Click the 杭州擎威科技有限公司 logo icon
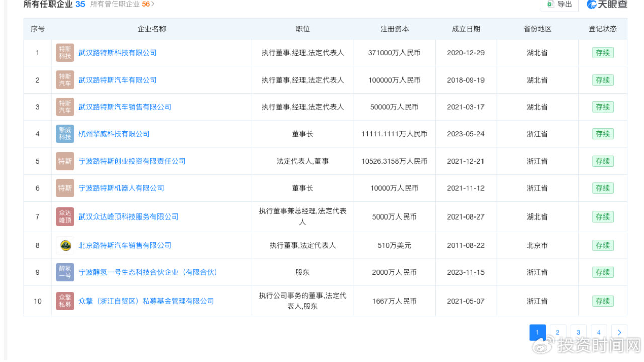 click(x=65, y=134)
